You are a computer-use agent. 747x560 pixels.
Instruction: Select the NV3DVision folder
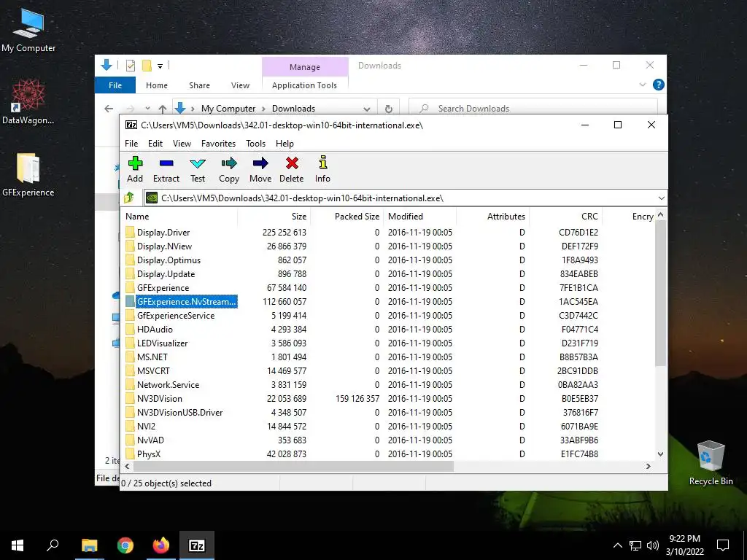point(159,398)
